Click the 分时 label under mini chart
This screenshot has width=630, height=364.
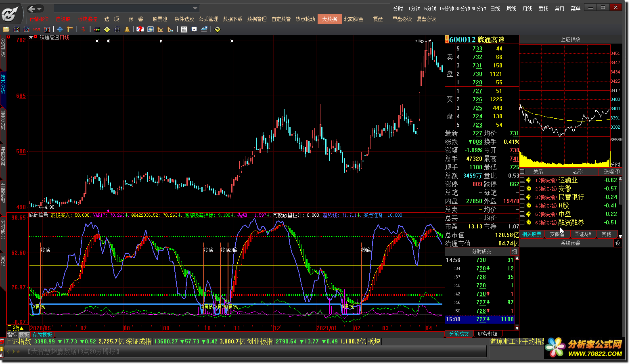(x=615, y=165)
